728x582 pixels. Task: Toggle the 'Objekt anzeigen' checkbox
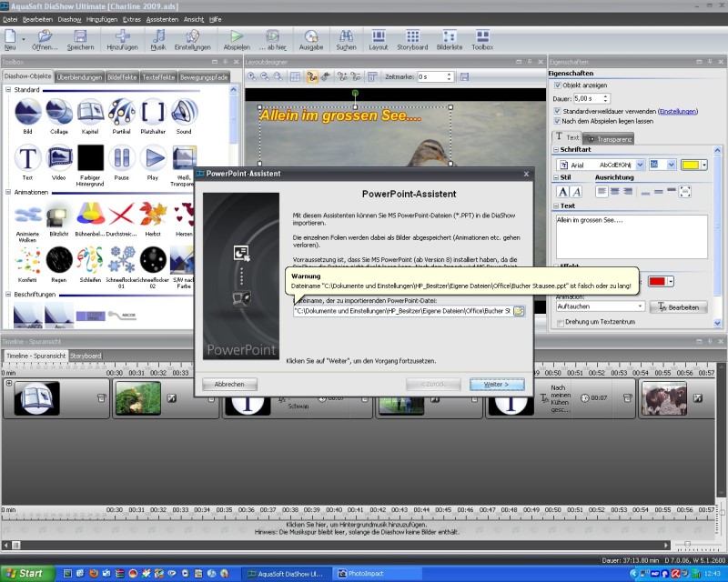click(557, 85)
